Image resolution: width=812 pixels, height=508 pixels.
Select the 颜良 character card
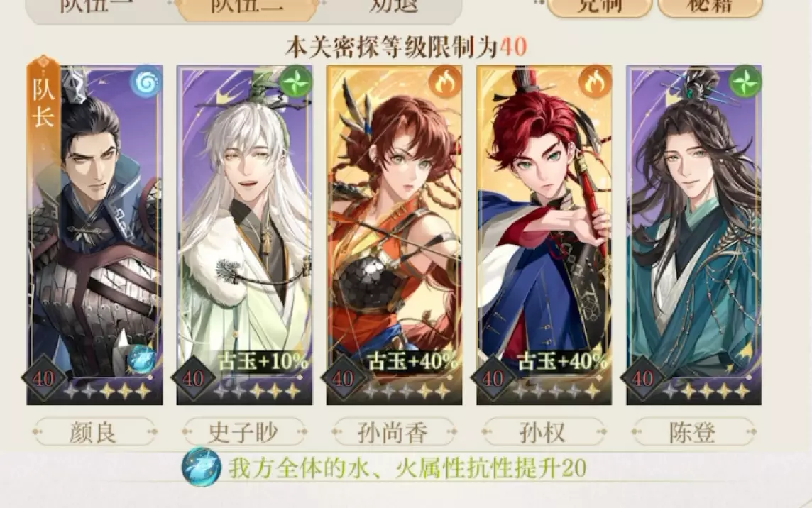pos(95,235)
